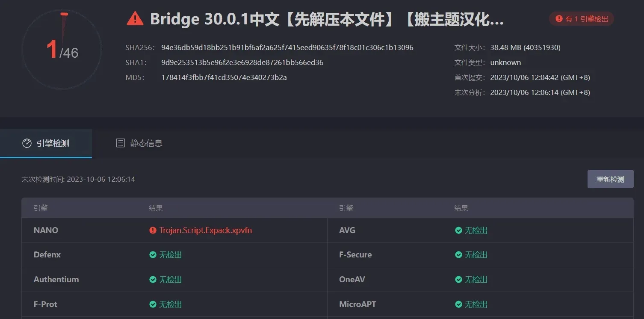Click the green check icon in F-Prot row
Screen dimensions: 644x319
pos(153,304)
